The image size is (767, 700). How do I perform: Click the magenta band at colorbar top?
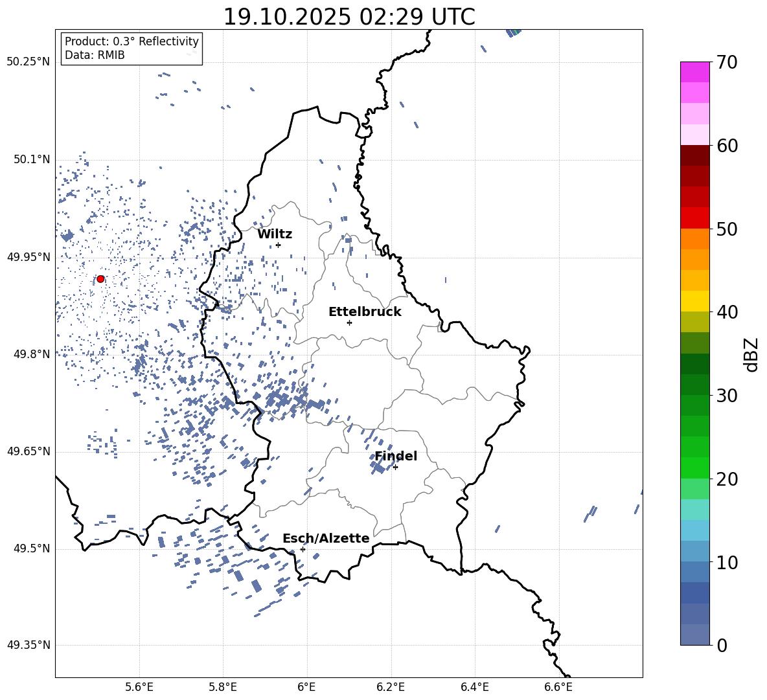pyautogui.click(x=695, y=73)
